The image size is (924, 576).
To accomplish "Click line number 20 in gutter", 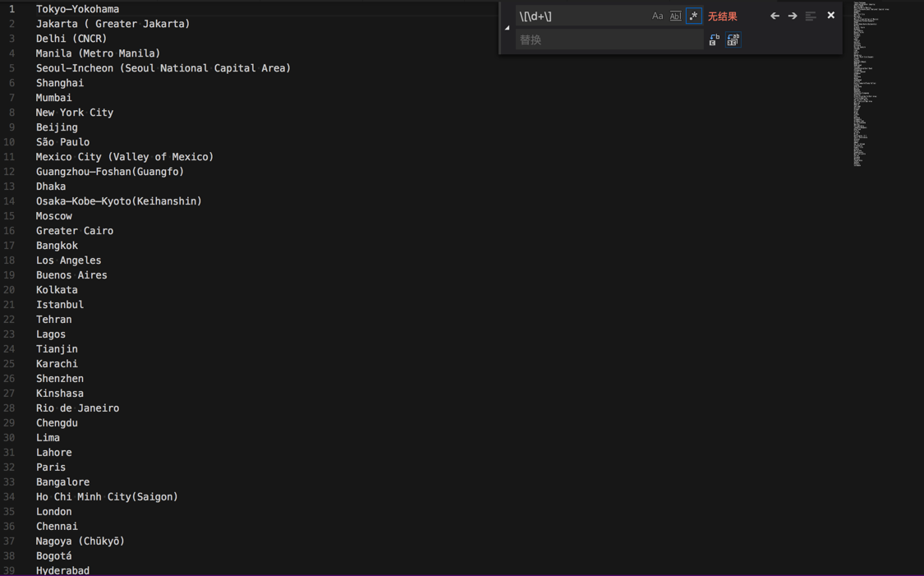I will pos(9,289).
